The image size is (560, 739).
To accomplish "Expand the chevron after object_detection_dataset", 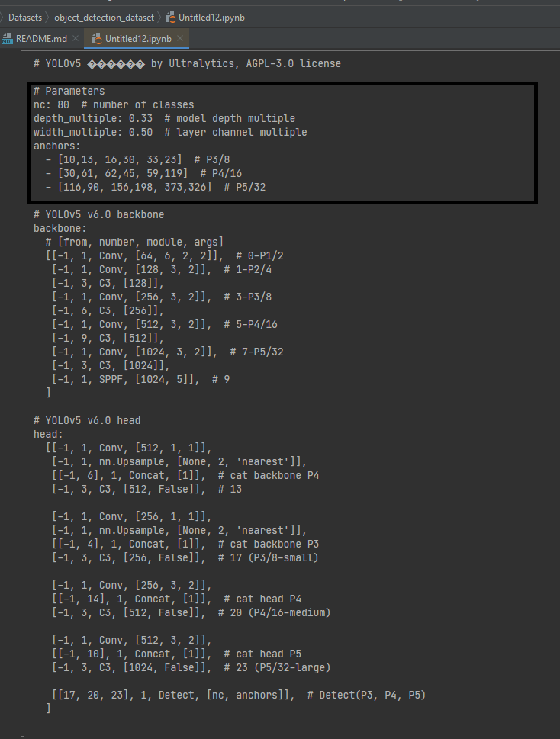I will 159,17.
